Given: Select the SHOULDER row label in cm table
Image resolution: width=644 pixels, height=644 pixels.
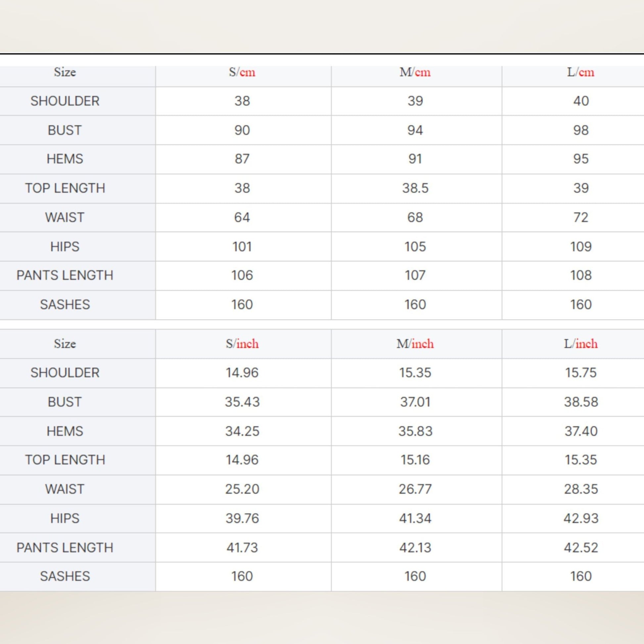Looking at the screenshot, I should (65, 101).
